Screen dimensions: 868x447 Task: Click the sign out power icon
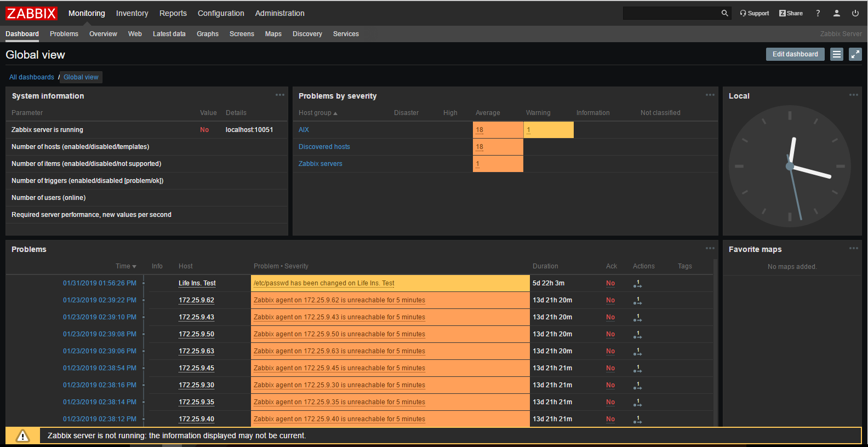pos(855,13)
